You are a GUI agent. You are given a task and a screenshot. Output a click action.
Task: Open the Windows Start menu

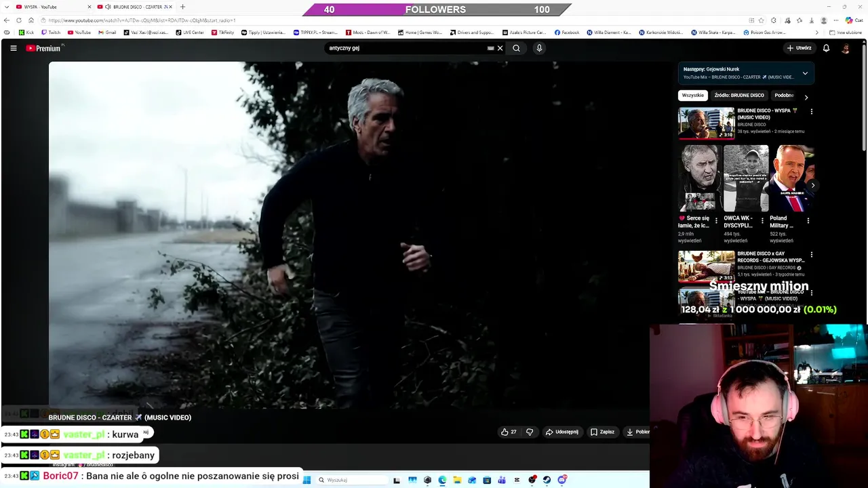click(x=307, y=480)
